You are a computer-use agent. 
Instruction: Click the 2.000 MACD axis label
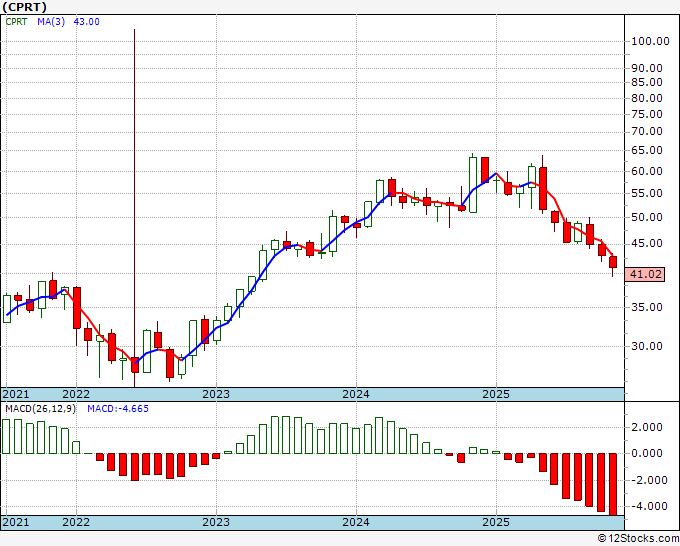pos(647,427)
